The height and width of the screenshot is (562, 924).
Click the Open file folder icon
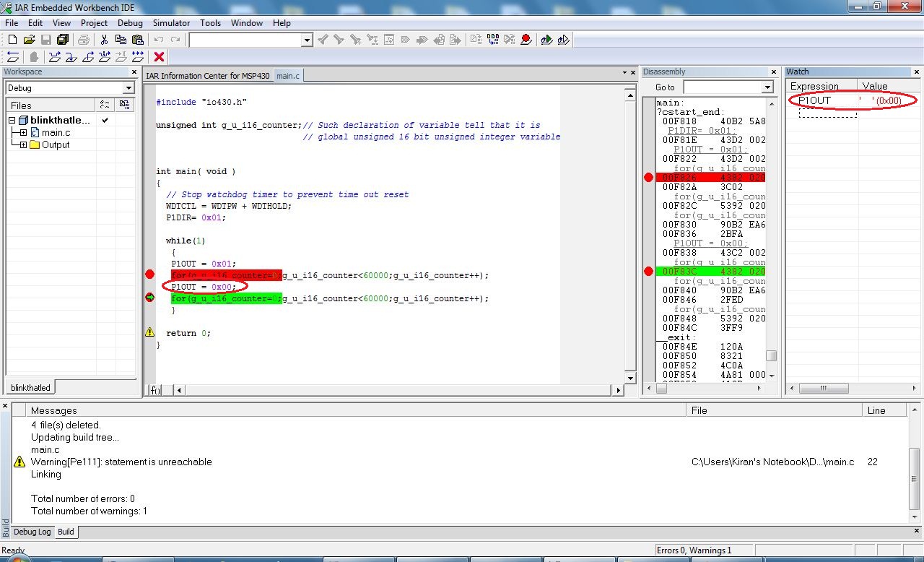[30, 40]
